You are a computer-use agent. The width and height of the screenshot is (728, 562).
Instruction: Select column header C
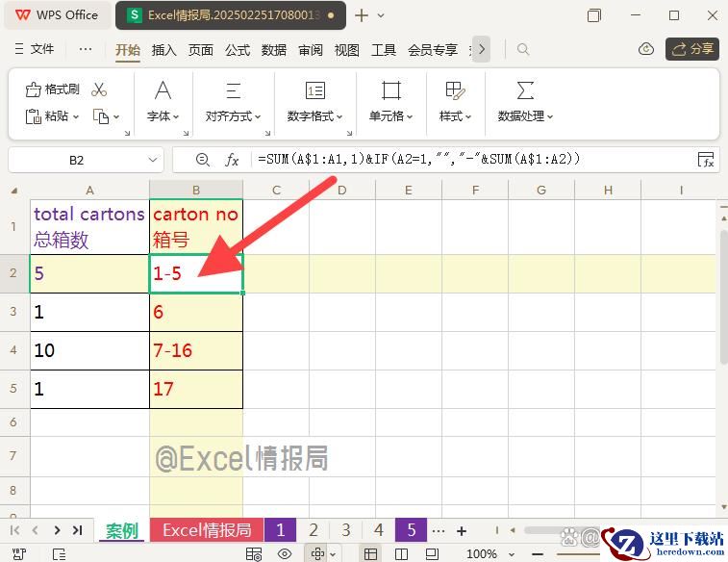(276, 190)
